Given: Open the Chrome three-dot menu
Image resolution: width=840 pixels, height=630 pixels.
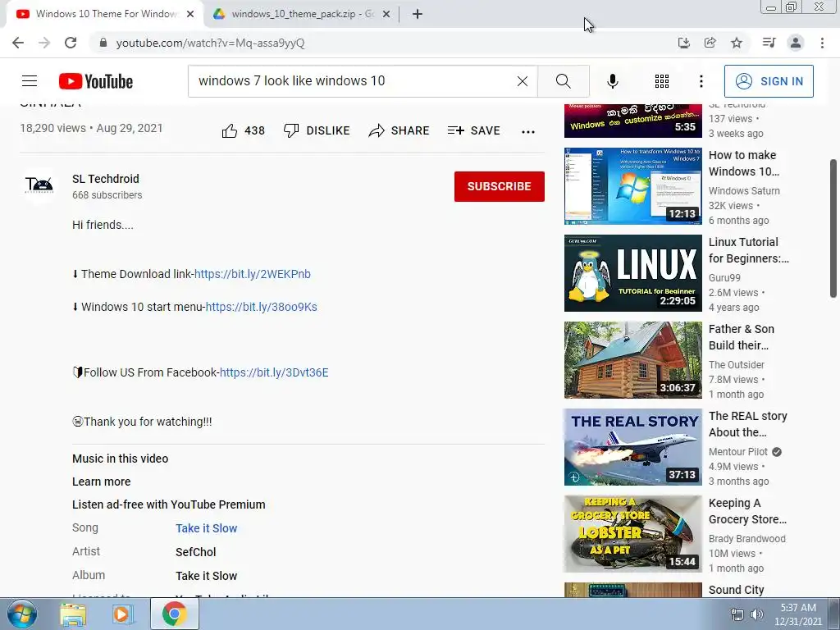Looking at the screenshot, I should click(x=822, y=43).
